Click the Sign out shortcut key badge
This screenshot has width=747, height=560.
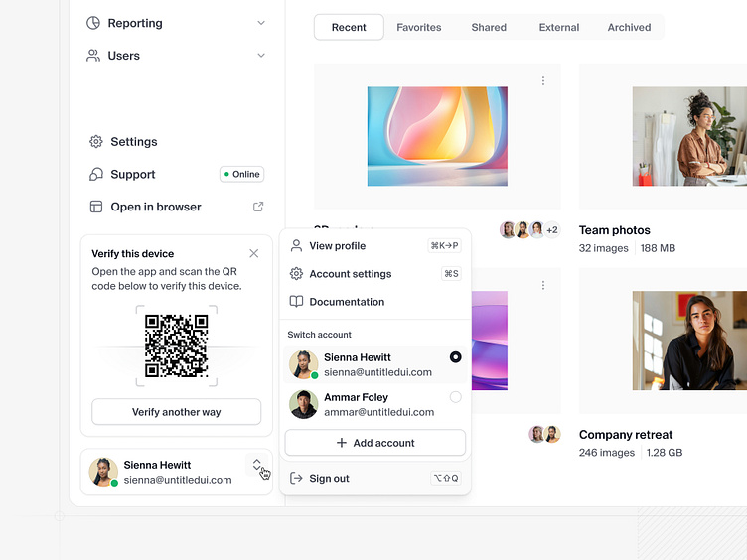(445, 478)
